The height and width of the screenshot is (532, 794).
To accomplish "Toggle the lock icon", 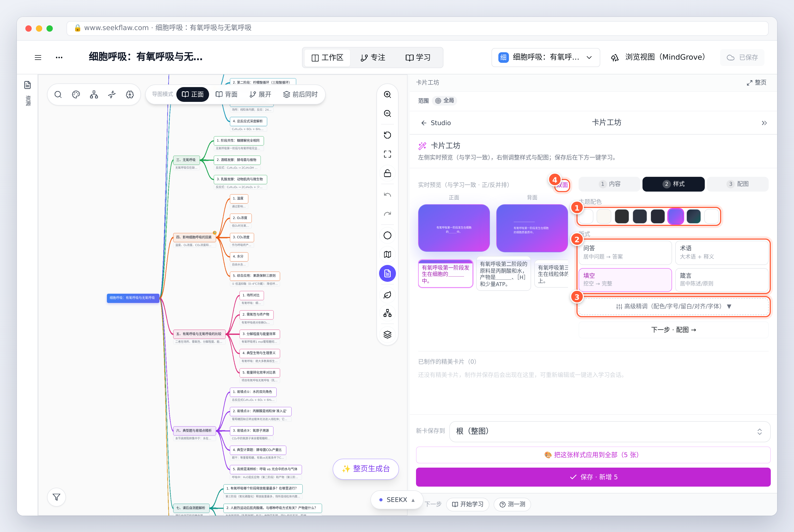I will tap(387, 173).
